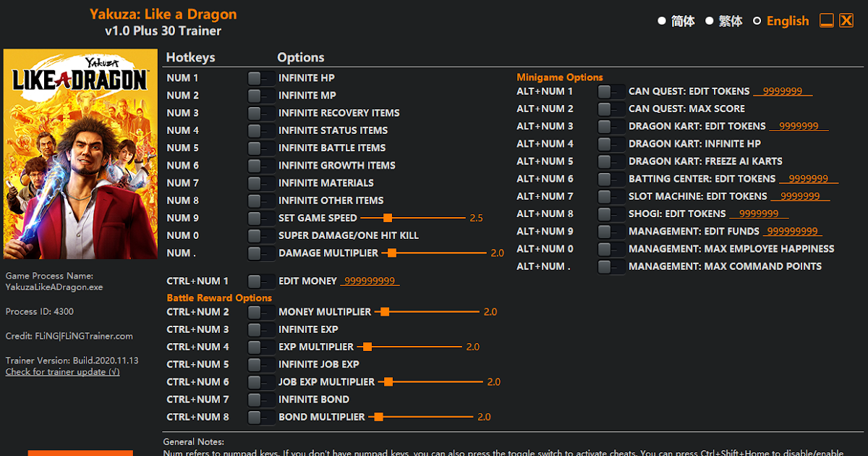868x456 pixels.
Task: Edit the Shogi tokens value field
Action: (759, 214)
